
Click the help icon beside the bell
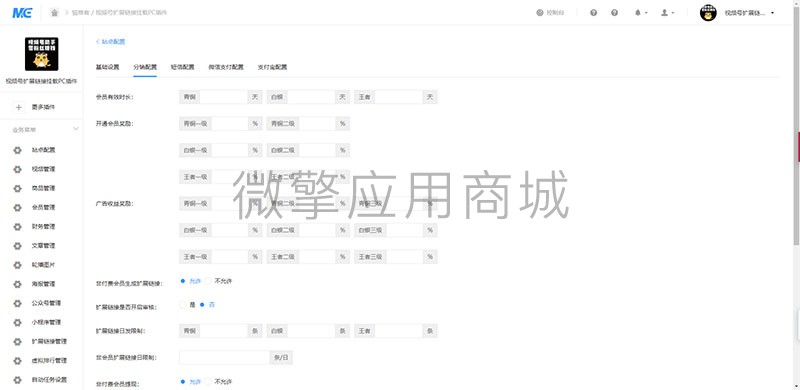(x=614, y=13)
